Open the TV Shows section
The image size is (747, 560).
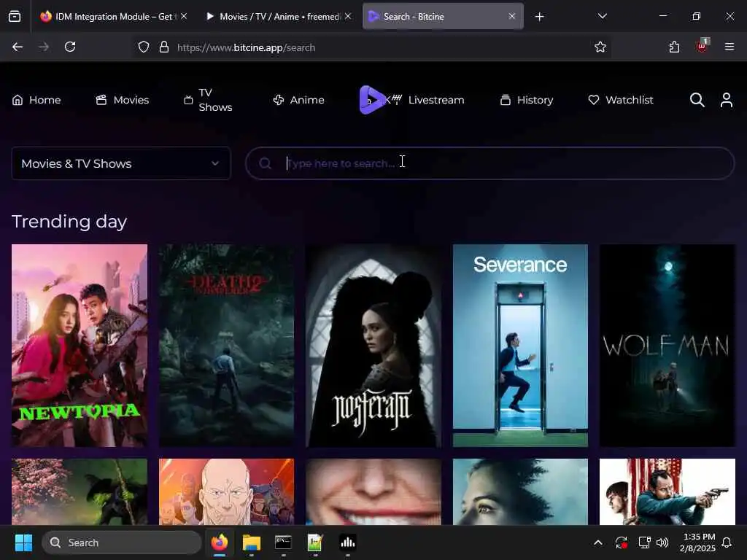point(208,100)
